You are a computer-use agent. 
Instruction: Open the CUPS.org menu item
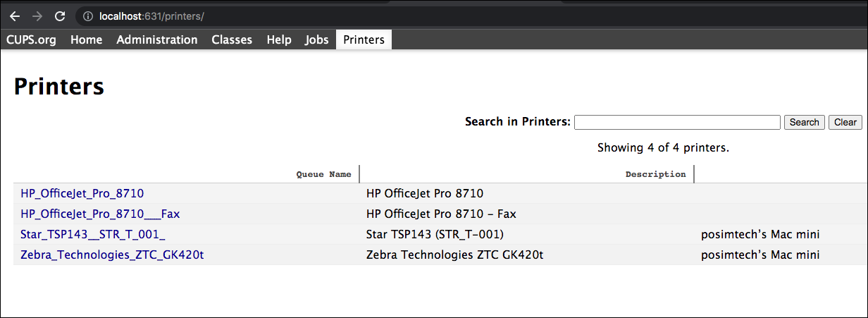(x=32, y=39)
